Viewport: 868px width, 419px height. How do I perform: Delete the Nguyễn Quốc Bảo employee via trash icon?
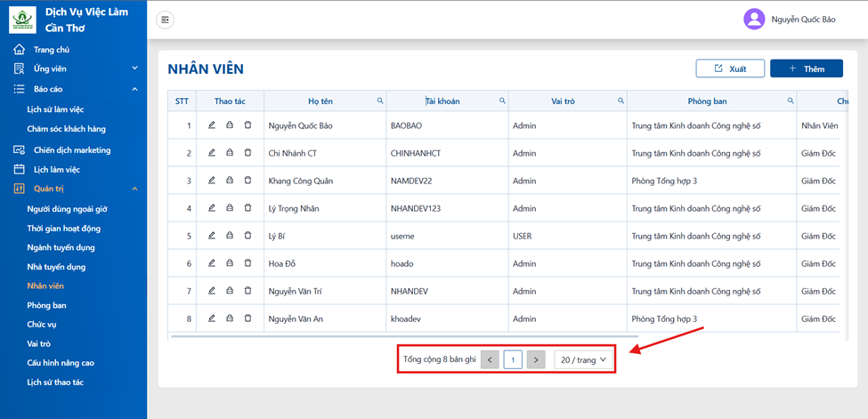click(247, 125)
